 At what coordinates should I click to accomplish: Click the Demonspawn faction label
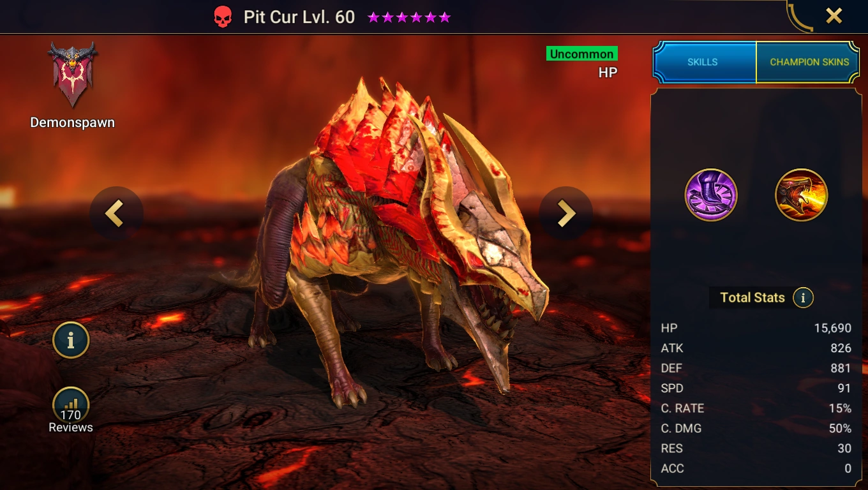[72, 122]
